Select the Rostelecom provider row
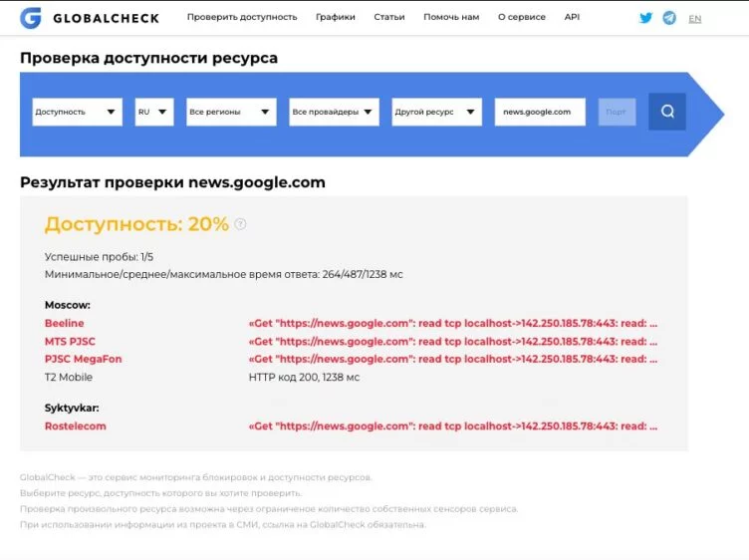Screen dimensions: 749x560 pyautogui.click(x=351, y=426)
